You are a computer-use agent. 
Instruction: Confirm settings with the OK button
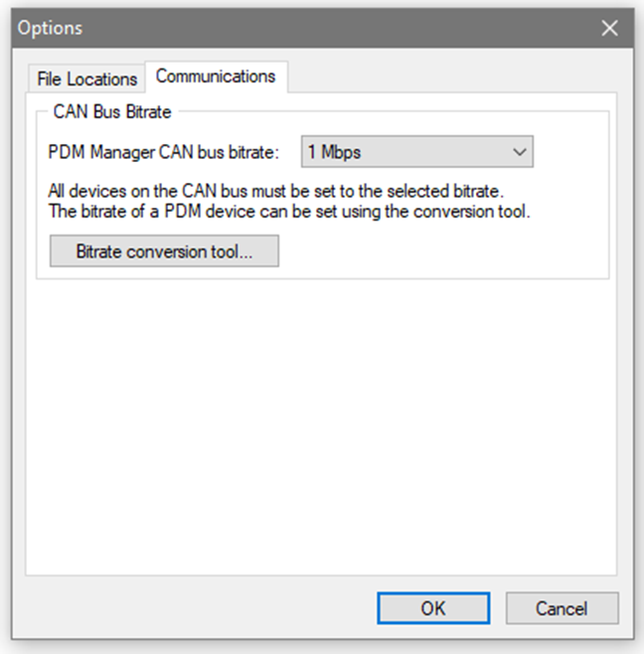click(432, 608)
